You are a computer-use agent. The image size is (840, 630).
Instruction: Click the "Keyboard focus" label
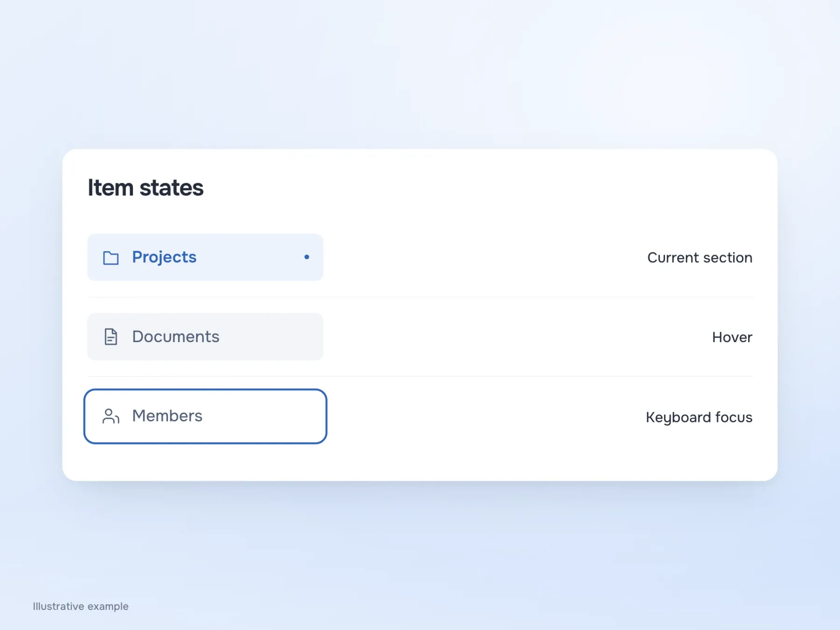point(699,417)
